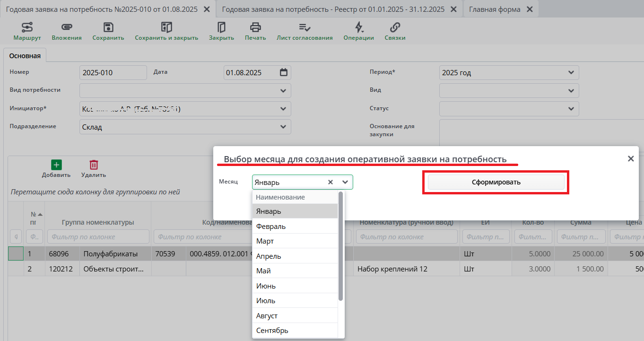Viewport: 644px width, 341px height.
Task: Click the Вложения paperclip icon
Action: pyautogui.click(x=67, y=27)
